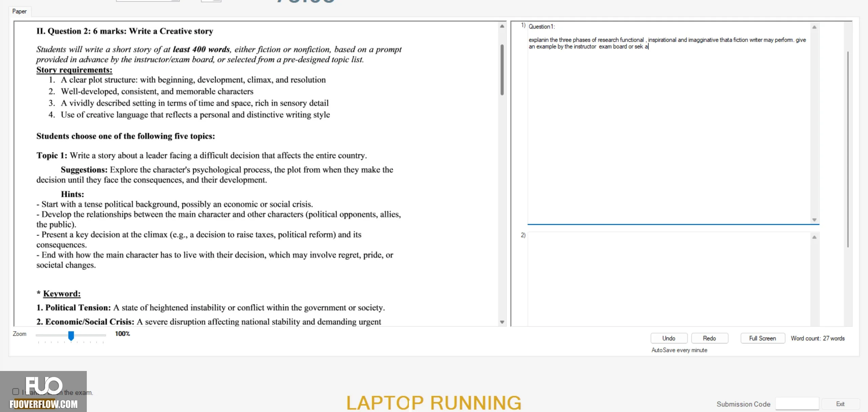Click the '1. Political Tension:' keyword
This screenshot has height=412, width=868.
coord(74,308)
